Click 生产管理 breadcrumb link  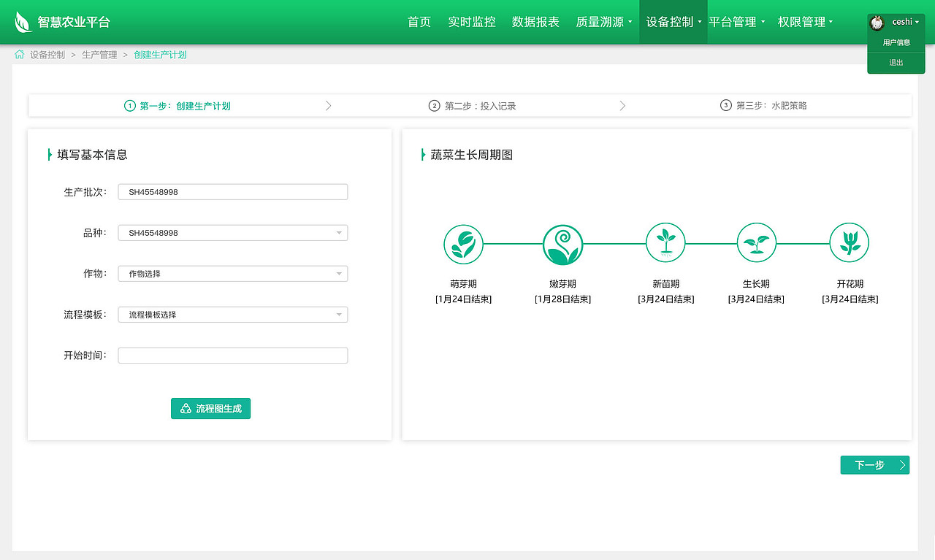click(99, 55)
